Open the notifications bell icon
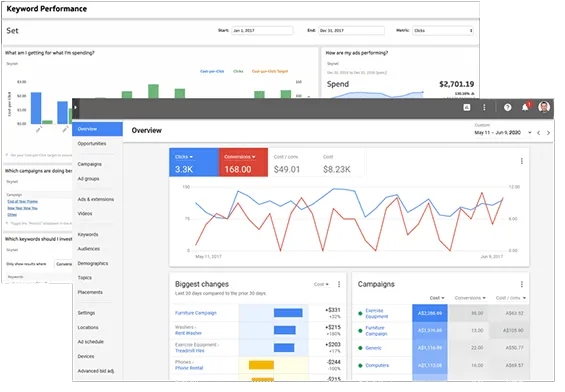 coord(525,107)
